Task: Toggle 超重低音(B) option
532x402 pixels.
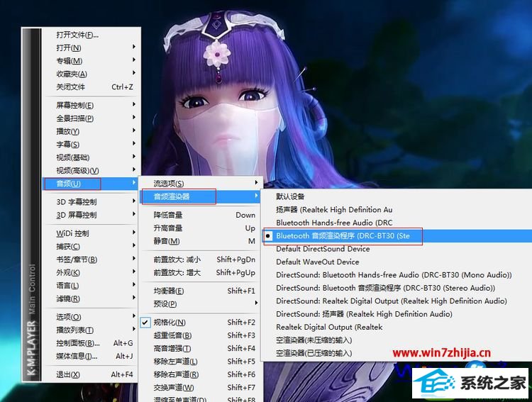Action: 200,335
